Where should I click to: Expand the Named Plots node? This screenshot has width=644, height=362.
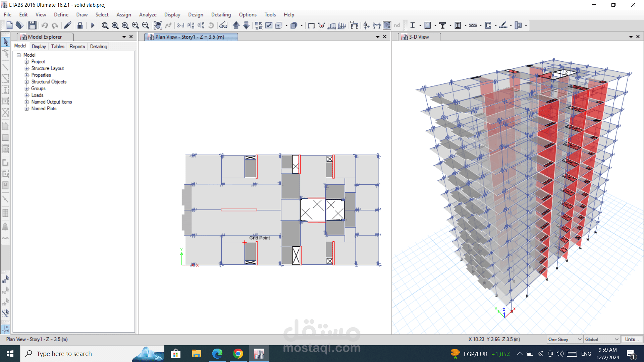tap(26, 109)
